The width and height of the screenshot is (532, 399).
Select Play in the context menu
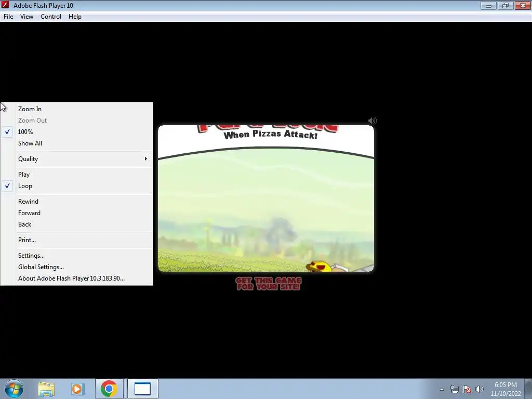pyautogui.click(x=77, y=175)
